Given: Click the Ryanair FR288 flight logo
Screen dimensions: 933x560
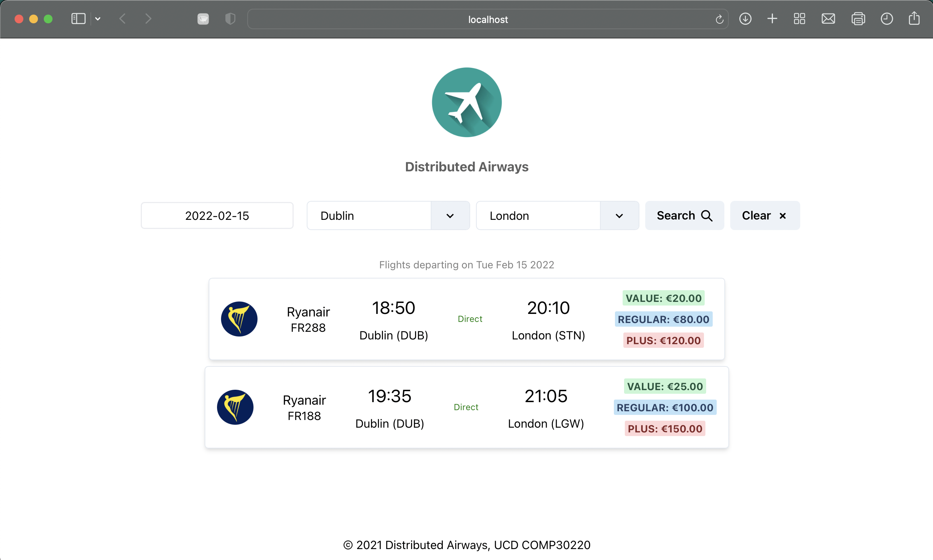Looking at the screenshot, I should (x=239, y=319).
